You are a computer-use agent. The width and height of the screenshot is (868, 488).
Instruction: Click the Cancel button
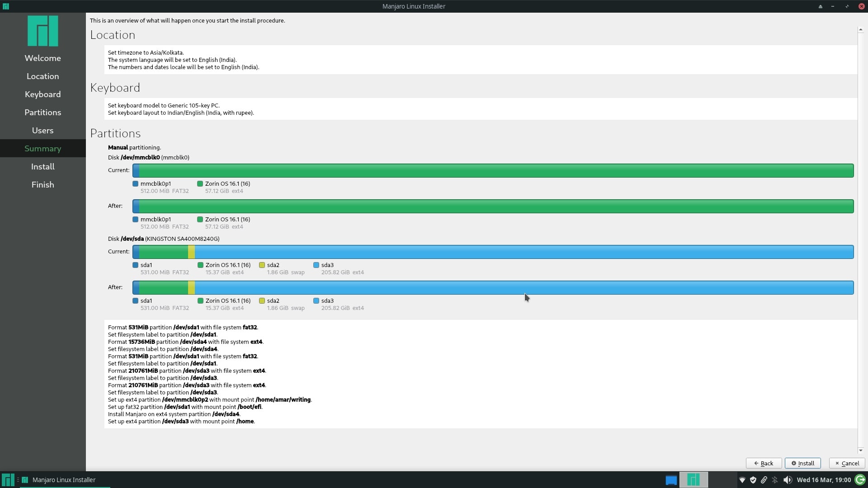847,463
